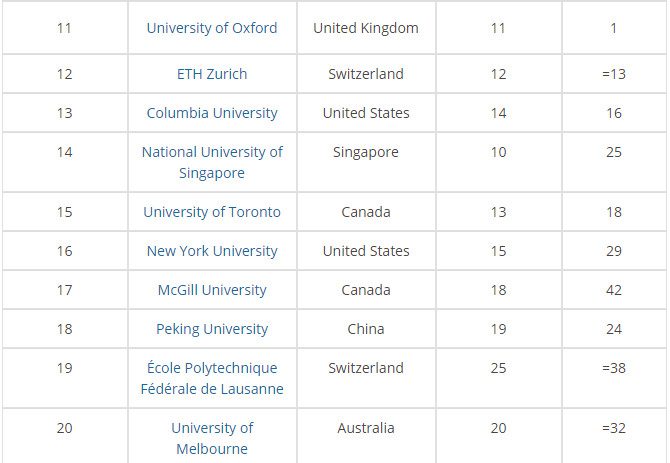Click the China country cell
This screenshot has height=463, width=670.
click(x=366, y=329)
